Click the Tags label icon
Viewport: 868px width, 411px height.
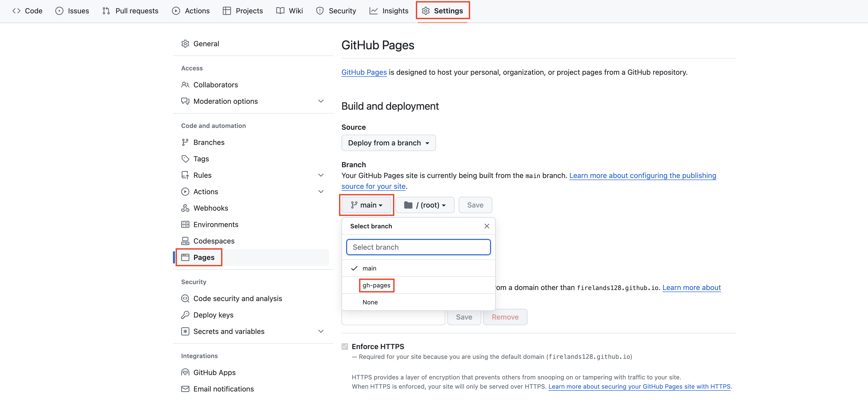185,159
